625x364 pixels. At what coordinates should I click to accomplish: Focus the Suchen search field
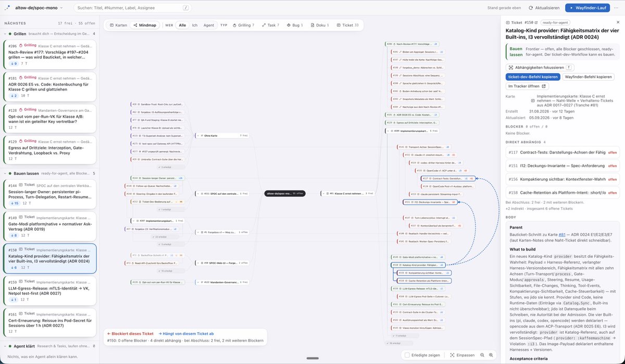tap(132, 8)
